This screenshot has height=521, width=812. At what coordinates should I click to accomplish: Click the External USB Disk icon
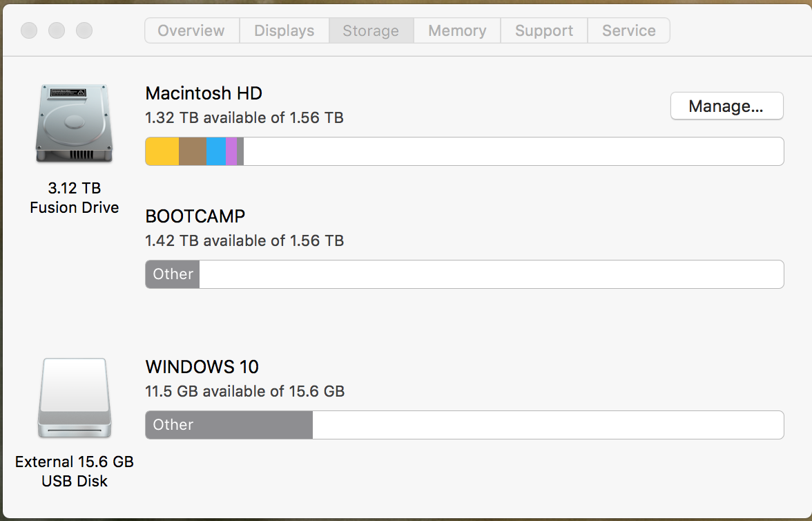(75, 398)
